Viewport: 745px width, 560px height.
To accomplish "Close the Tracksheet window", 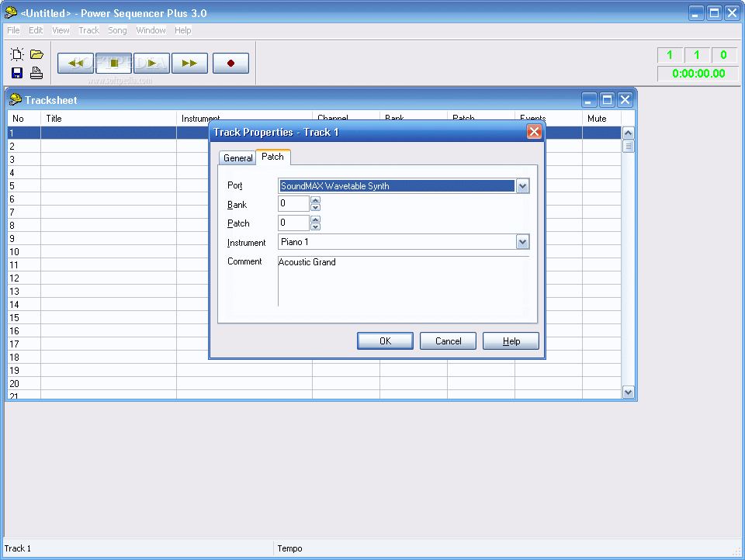I will (625, 100).
